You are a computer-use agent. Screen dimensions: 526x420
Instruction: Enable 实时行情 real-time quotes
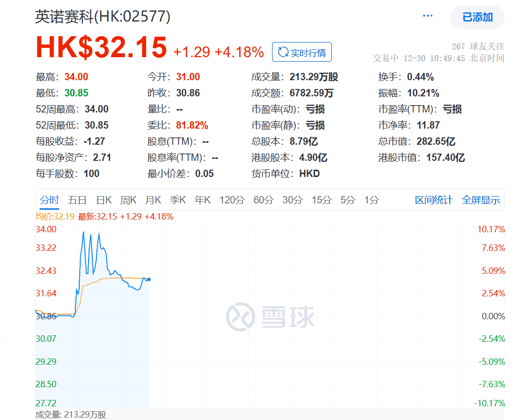(301, 51)
